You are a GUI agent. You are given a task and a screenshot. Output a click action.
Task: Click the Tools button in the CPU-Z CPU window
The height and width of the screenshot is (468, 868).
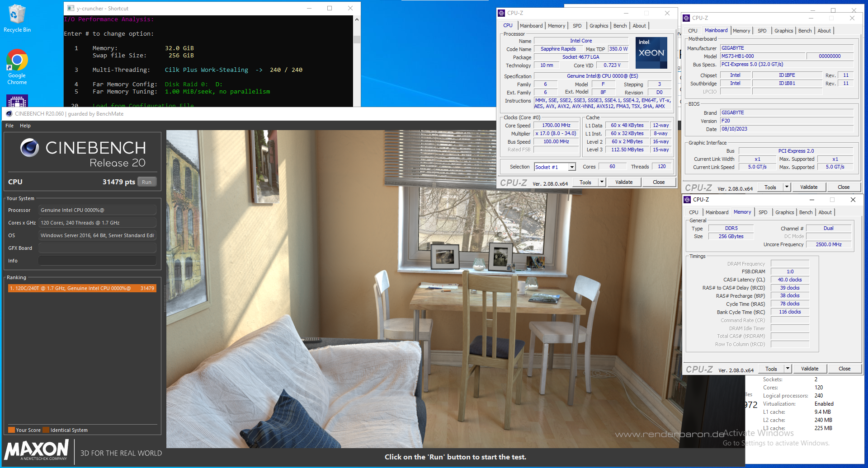click(x=585, y=182)
